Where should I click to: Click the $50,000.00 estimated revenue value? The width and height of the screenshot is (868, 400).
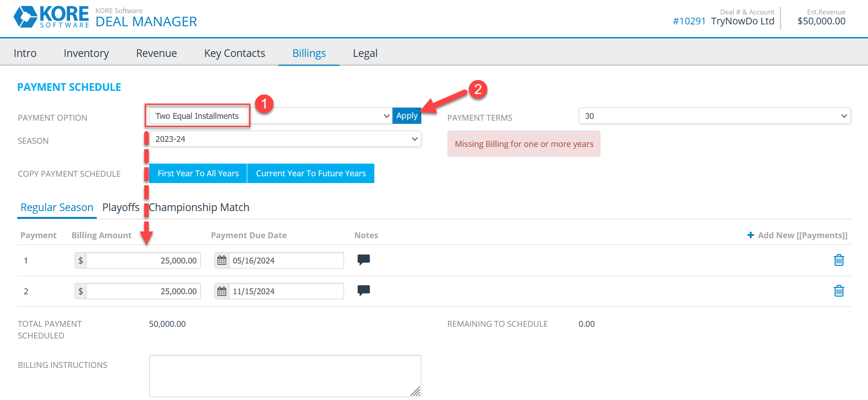(x=821, y=21)
